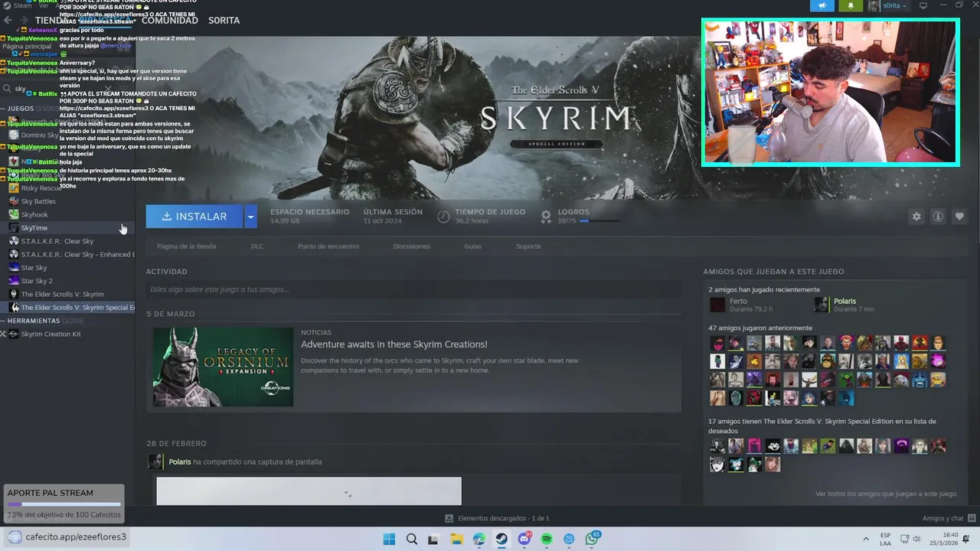Select Skyrim Creation Kit tool
Viewport: 980px width, 551px height.
pyautogui.click(x=51, y=334)
